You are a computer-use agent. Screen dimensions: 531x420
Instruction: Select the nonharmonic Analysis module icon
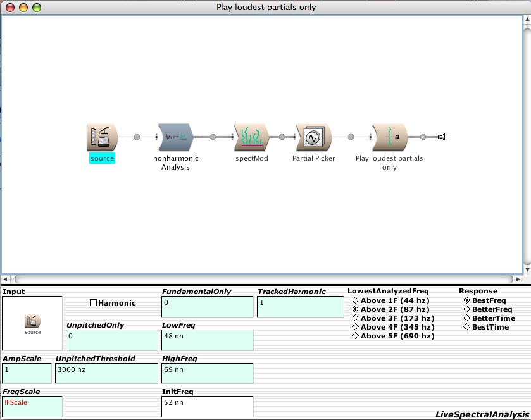pos(175,137)
